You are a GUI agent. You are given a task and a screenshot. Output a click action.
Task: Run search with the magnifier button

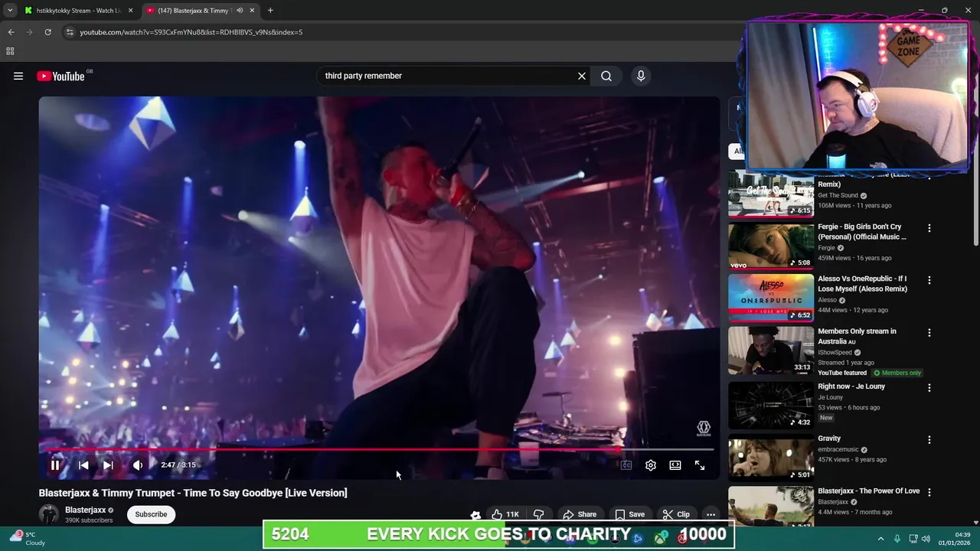(x=606, y=76)
